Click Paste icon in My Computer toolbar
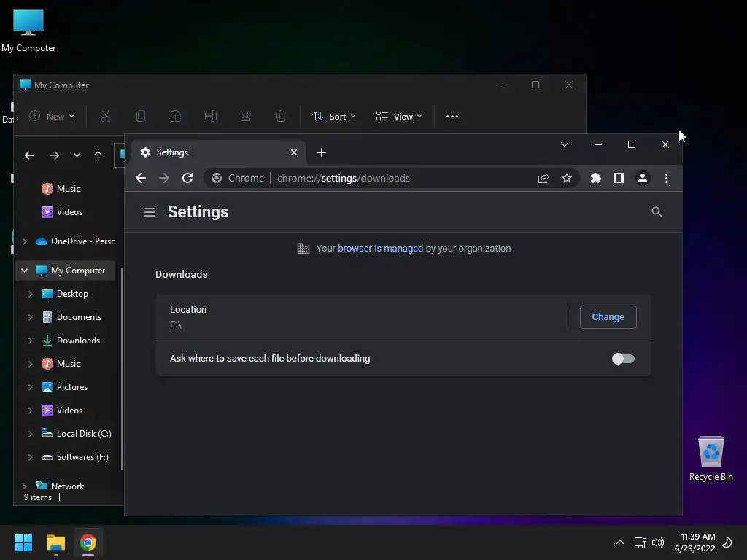 (x=175, y=116)
